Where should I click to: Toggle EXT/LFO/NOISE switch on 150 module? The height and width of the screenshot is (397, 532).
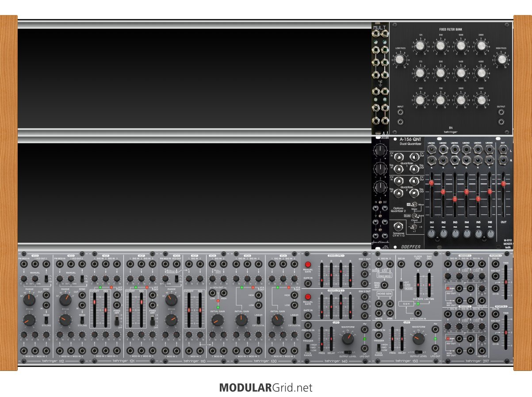[x=401, y=286]
